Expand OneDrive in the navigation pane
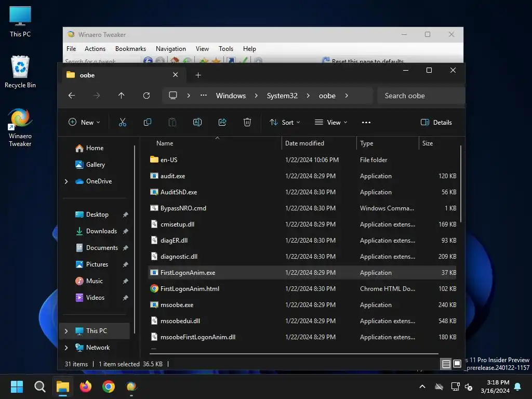 tap(66, 181)
